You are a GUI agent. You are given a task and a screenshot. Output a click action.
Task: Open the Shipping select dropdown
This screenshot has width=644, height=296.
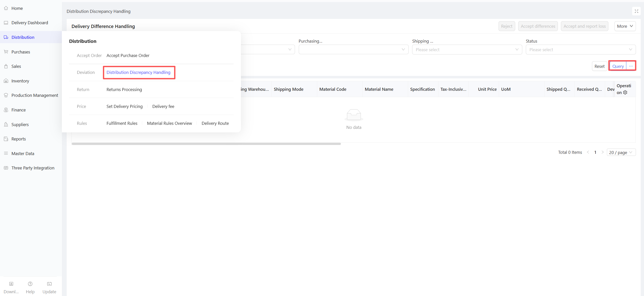[467, 50]
